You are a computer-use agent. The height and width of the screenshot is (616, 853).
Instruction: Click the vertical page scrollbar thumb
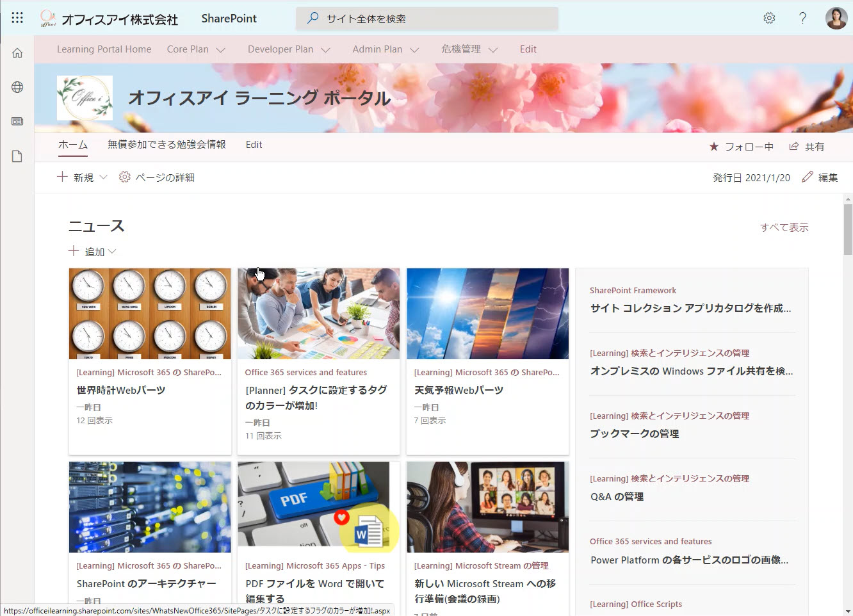coord(848,229)
